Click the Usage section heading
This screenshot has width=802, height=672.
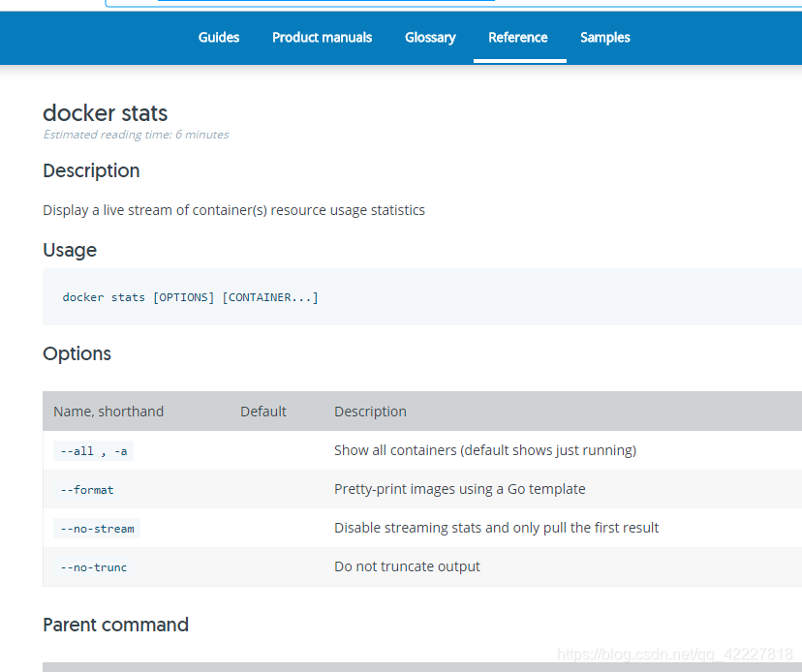70,250
